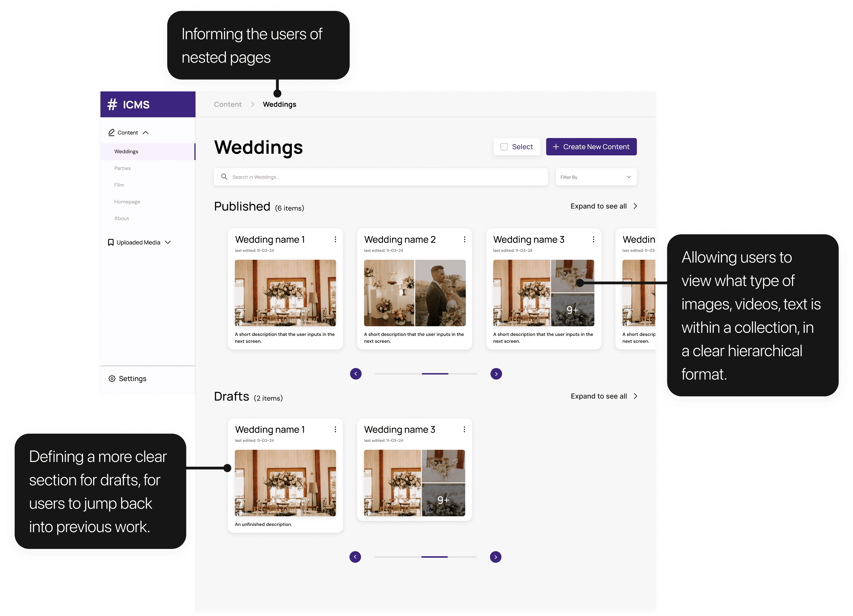The image size is (853, 616).
Task: Go to Parties in the sidebar
Action: pos(123,168)
